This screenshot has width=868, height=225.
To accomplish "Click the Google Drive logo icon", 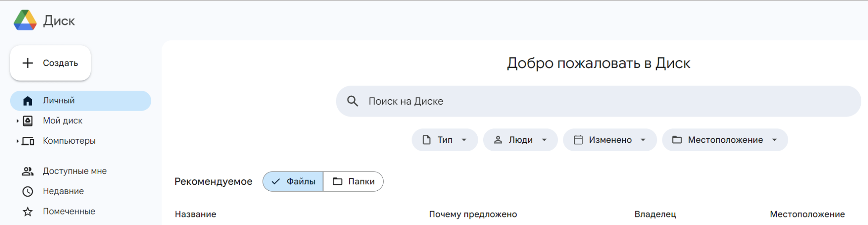I will click(25, 20).
